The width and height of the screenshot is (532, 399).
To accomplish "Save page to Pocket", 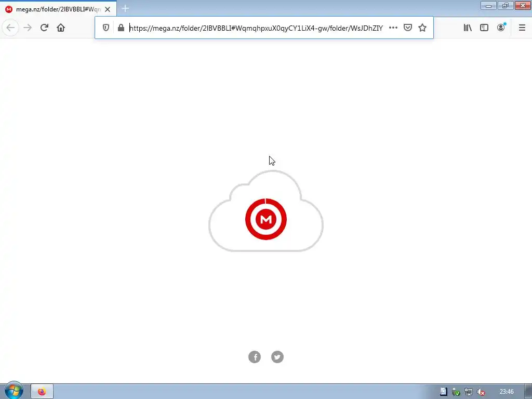I will 408,28.
